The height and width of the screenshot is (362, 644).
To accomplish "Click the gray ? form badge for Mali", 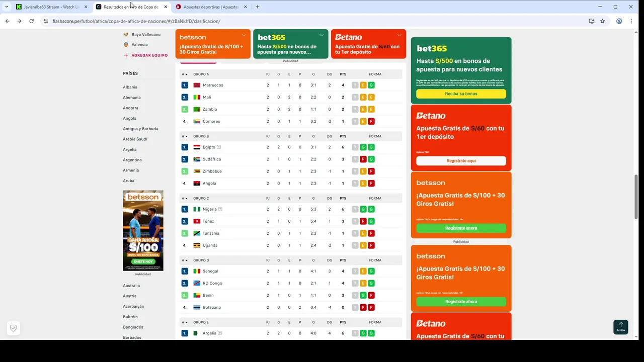I will [355, 97].
